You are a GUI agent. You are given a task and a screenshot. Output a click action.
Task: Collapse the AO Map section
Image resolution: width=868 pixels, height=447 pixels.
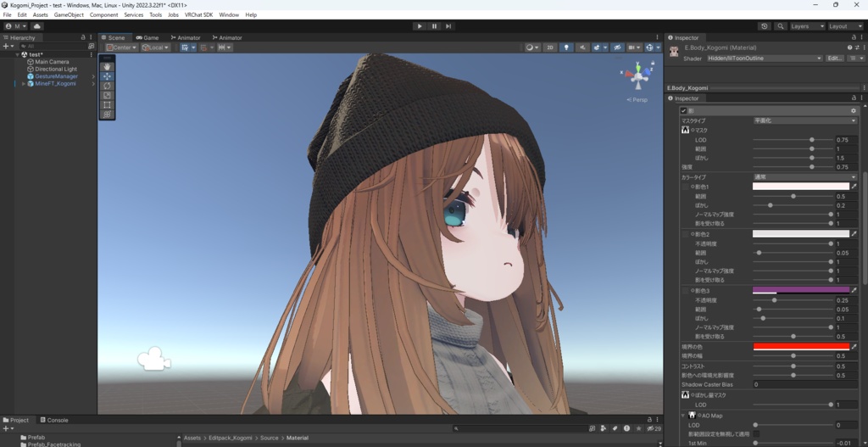[x=683, y=416]
